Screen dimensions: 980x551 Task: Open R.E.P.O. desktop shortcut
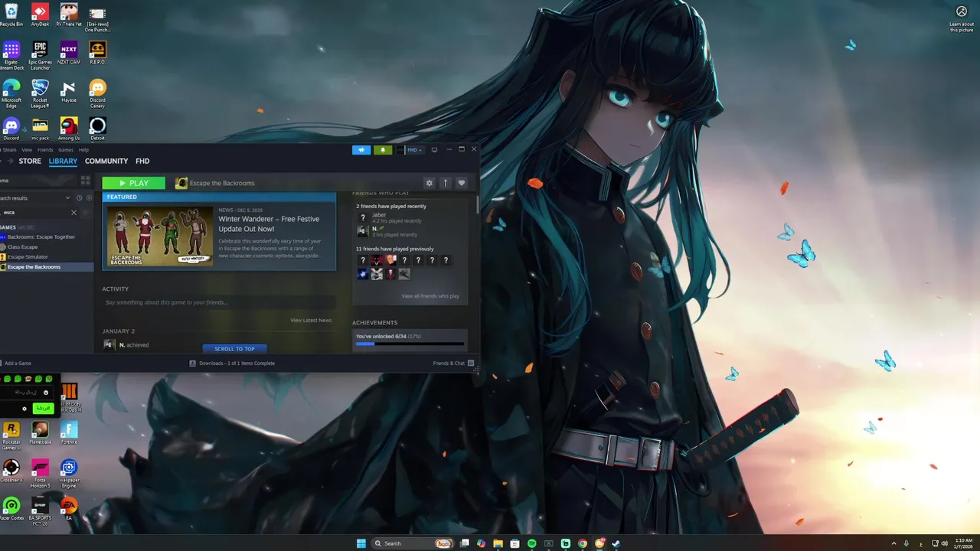(x=97, y=53)
